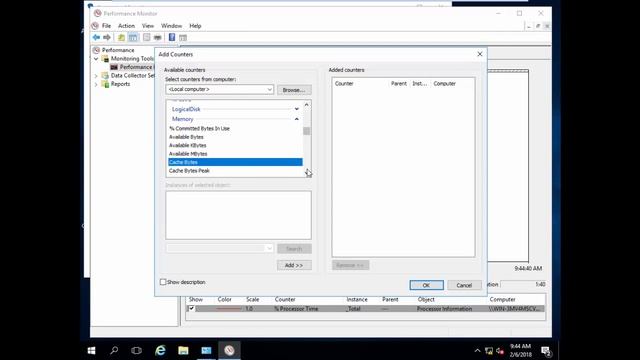Click the red color line for % Processor Time
Viewport: 640px width, 360px height.
(229, 309)
